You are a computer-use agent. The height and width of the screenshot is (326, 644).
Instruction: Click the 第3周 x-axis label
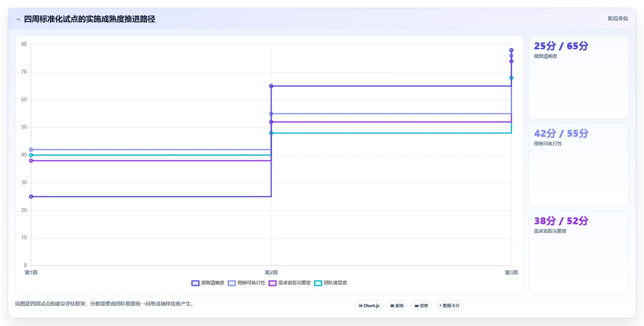tap(511, 272)
